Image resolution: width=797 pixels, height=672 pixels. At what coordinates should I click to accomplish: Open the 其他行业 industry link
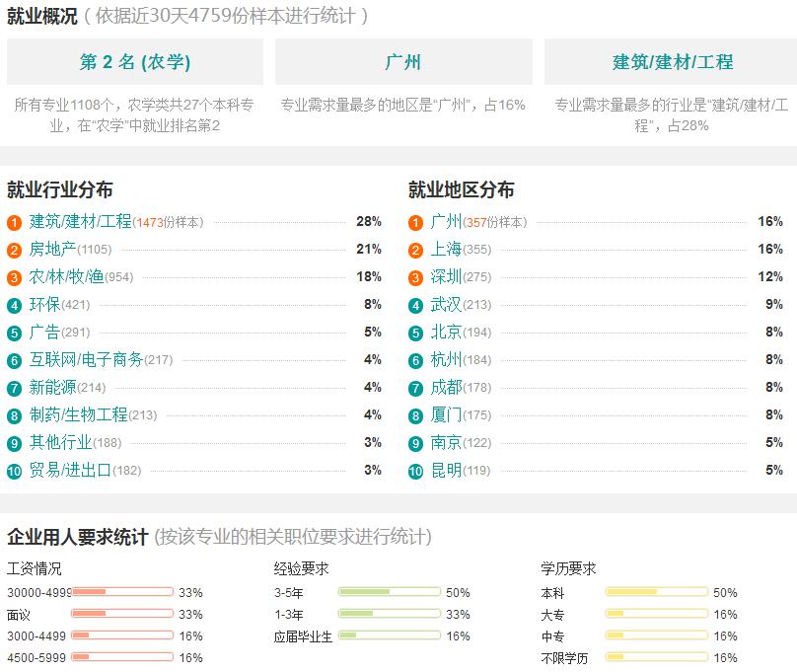(60, 442)
